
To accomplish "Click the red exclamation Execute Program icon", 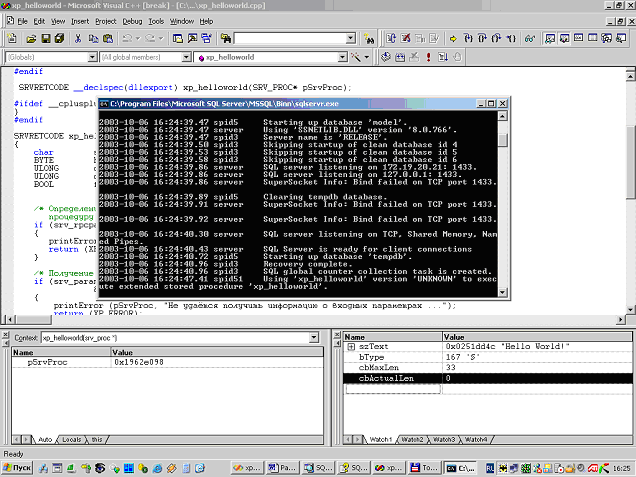I will tap(428, 57).
